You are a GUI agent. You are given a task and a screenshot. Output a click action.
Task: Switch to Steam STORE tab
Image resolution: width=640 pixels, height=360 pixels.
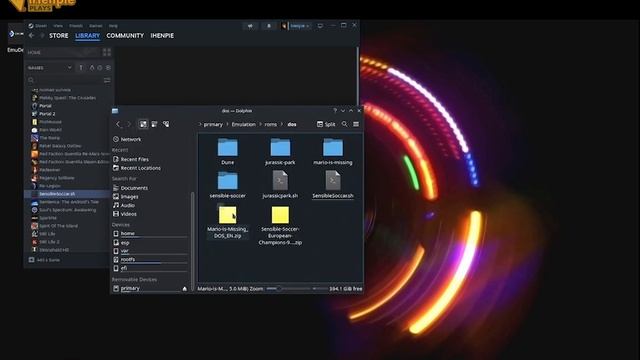[59, 36]
